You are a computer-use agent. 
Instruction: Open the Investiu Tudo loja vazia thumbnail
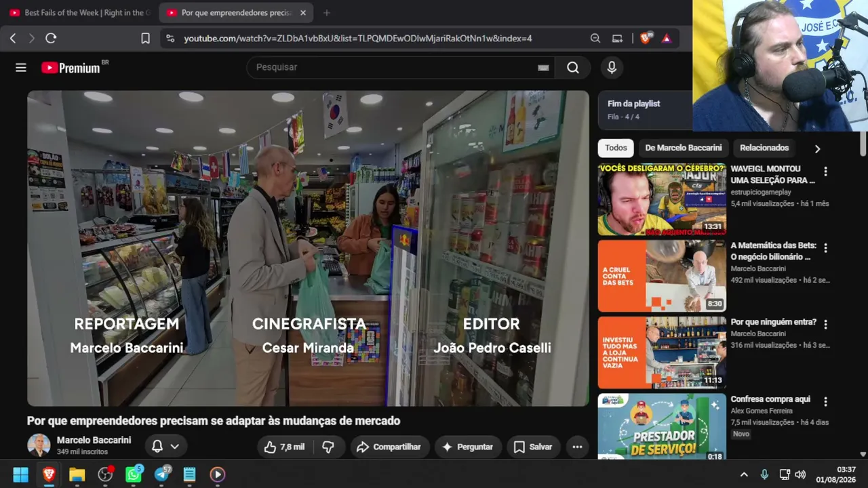click(x=662, y=352)
